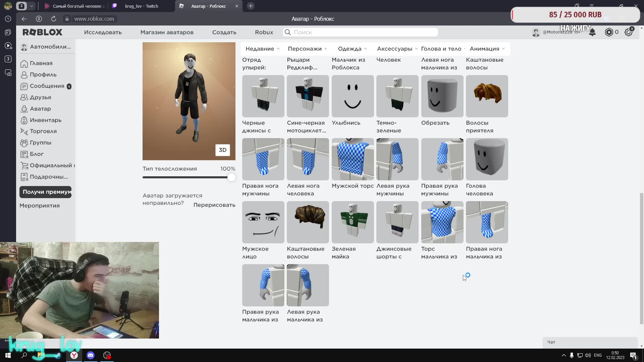Open the notifications bell icon
644x362 pixels.
tap(592, 32)
